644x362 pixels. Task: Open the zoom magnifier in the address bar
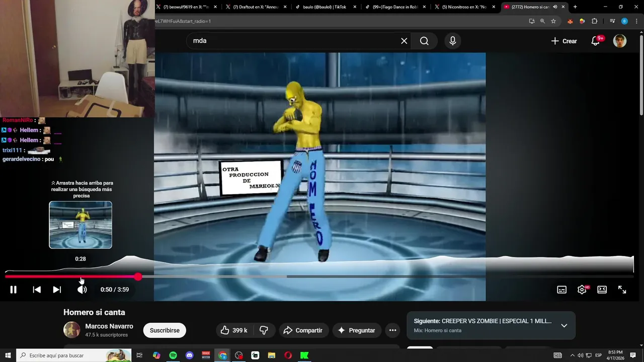[542, 21]
